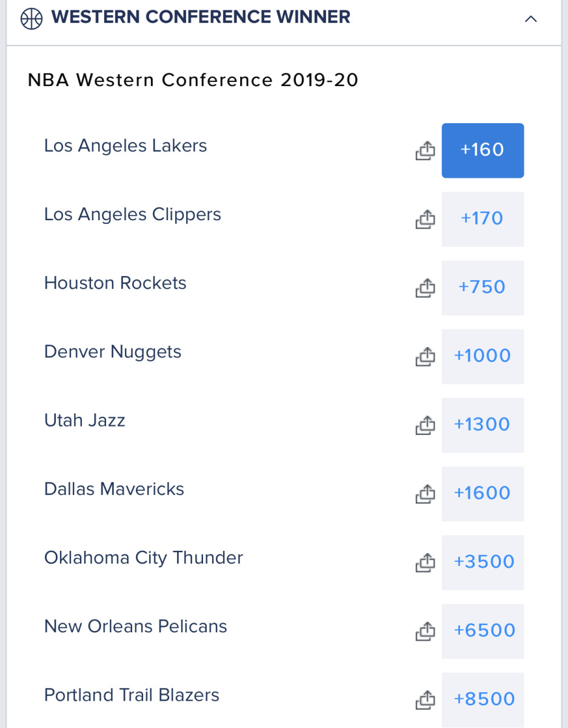Click share icon beside Los Angeles Lakers
The image size is (568, 728).
425,150
